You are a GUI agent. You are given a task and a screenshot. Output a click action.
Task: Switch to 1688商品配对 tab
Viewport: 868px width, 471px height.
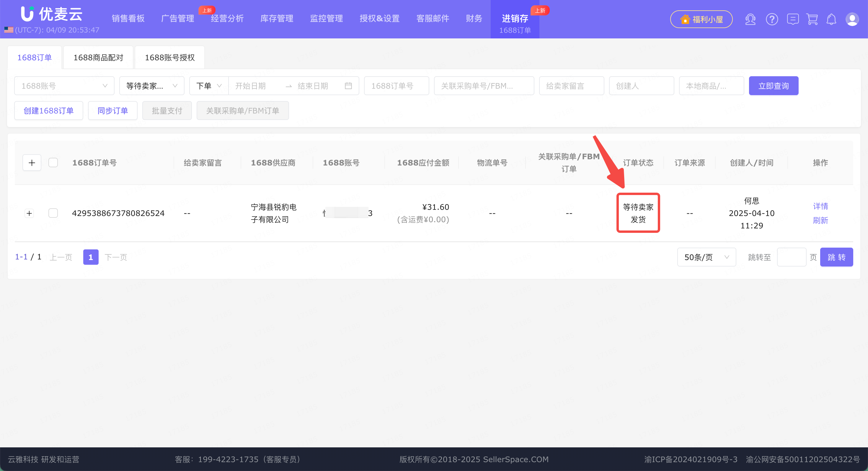click(98, 58)
